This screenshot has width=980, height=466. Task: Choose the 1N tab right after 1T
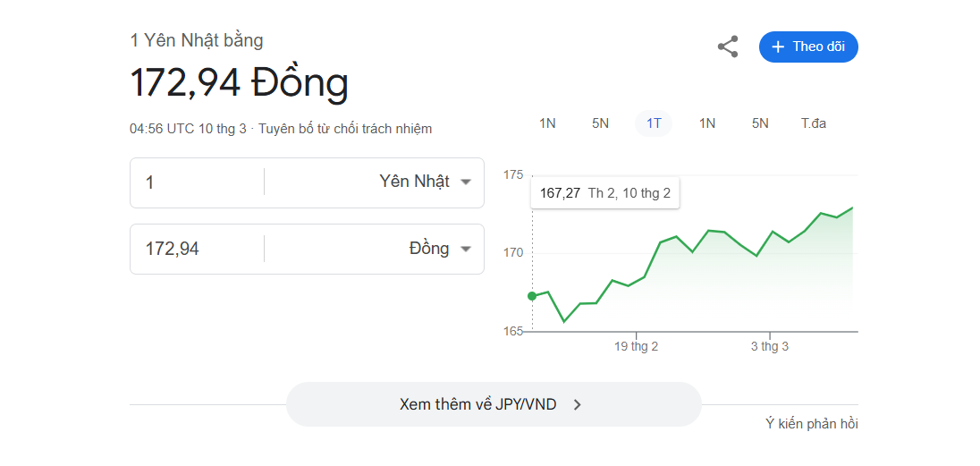706,123
